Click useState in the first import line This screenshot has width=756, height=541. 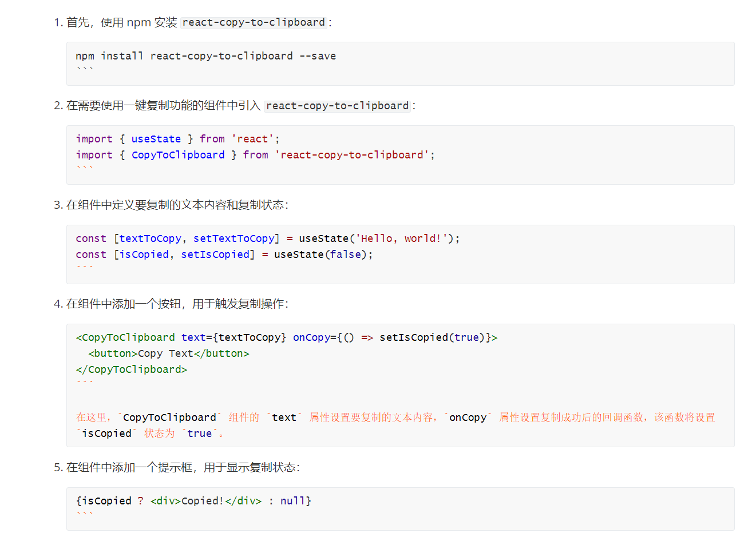click(x=156, y=139)
